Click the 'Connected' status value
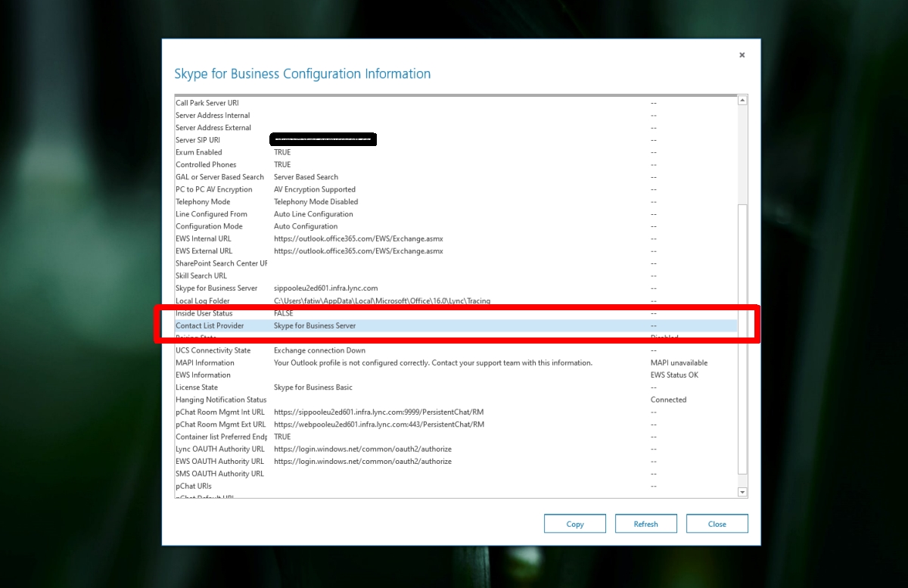Image resolution: width=908 pixels, height=588 pixels. (x=669, y=400)
